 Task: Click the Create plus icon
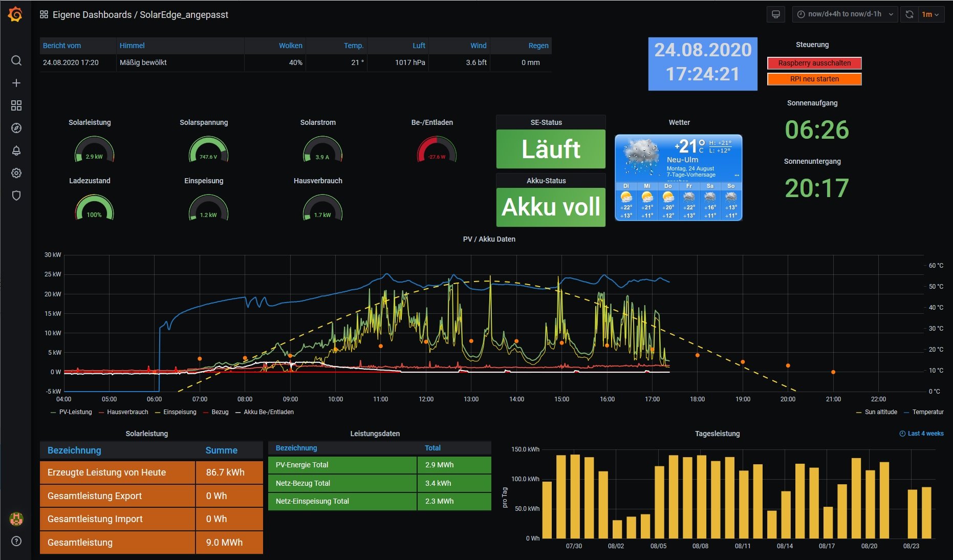tap(16, 83)
